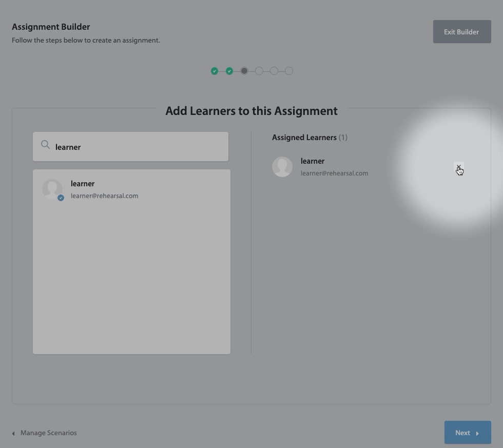Screen dimensions: 503x448
Task: Click assigned learner's name
Action: click(x=312, y=161)
